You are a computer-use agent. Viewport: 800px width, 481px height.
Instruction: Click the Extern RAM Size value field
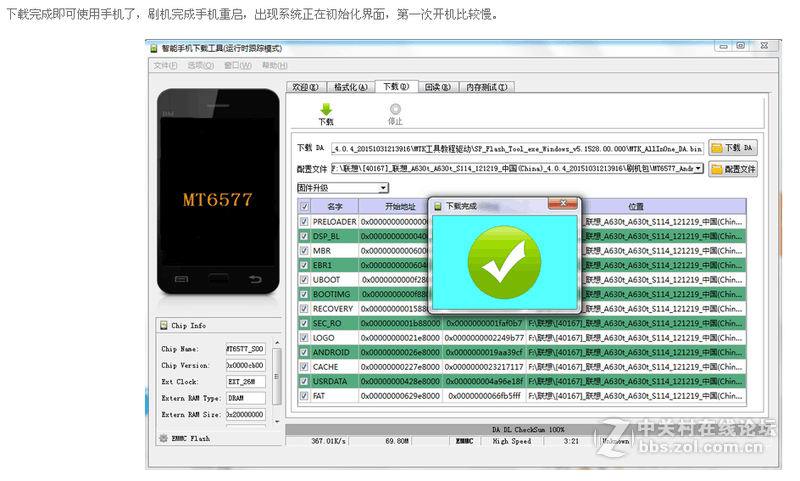pos(245,414)
